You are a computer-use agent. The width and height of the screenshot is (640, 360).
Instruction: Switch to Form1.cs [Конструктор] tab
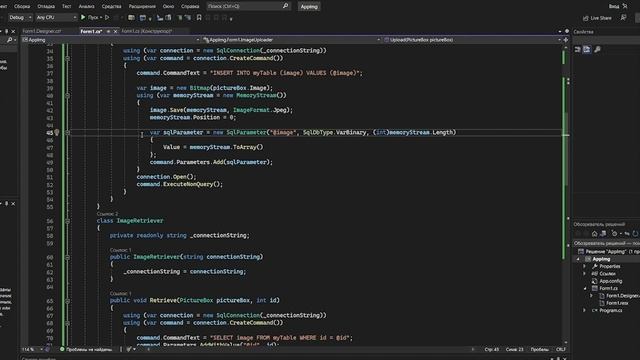coord(147,31)
